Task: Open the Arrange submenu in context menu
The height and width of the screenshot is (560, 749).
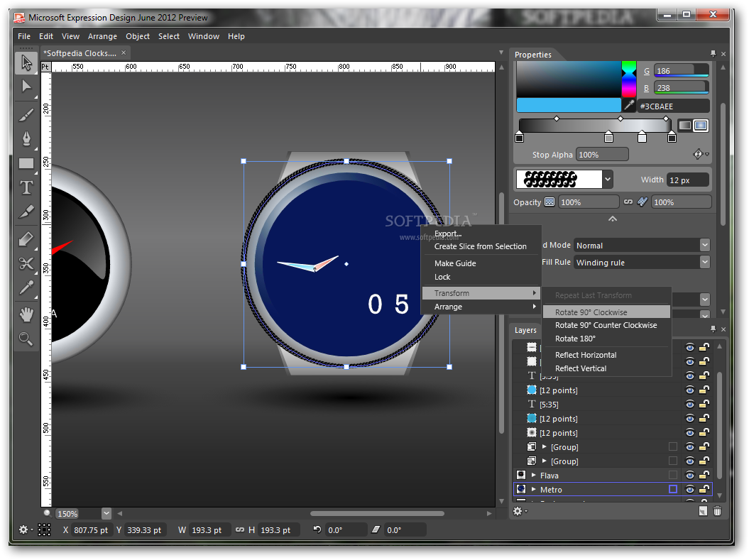Action: pos(481,307)
